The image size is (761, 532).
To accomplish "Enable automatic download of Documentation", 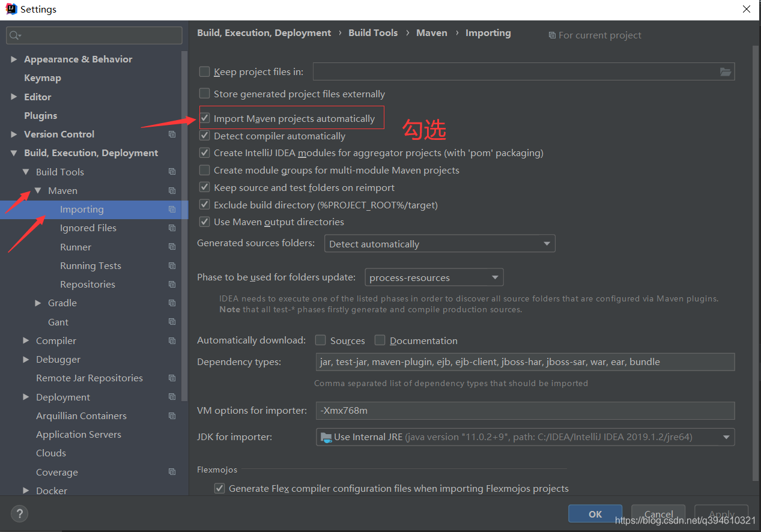I will click(x=380, y=340).
